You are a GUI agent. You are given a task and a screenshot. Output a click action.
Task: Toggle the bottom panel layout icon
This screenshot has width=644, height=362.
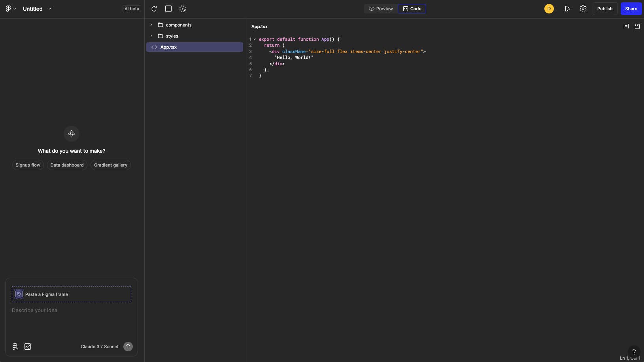(x=168, y=9)
